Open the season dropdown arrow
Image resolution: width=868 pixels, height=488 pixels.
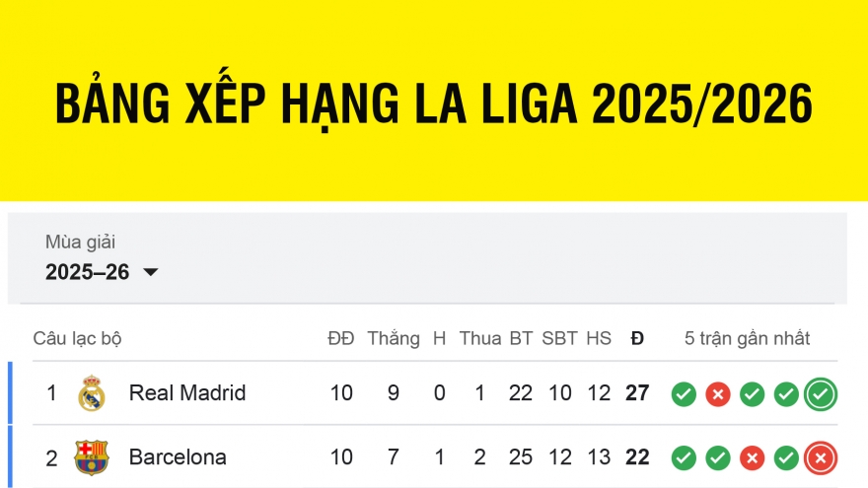coord(151,273)
